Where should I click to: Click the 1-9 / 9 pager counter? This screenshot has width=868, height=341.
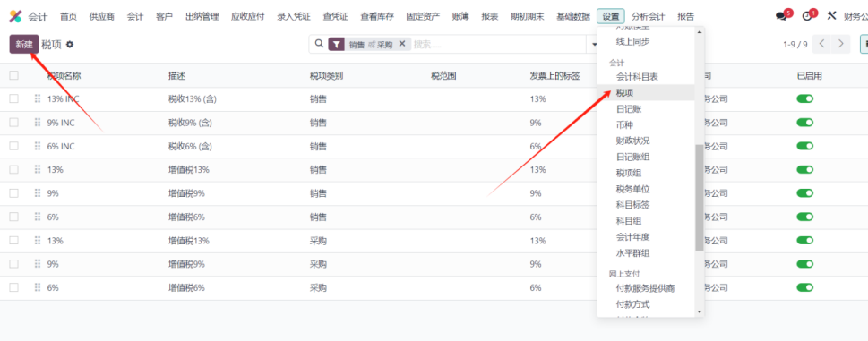coord(795,44)
